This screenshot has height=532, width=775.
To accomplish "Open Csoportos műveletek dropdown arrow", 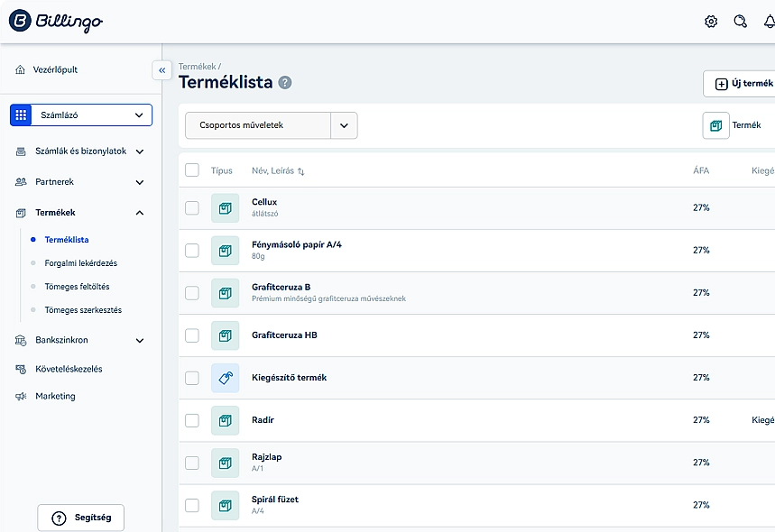I will click(344, 125).
